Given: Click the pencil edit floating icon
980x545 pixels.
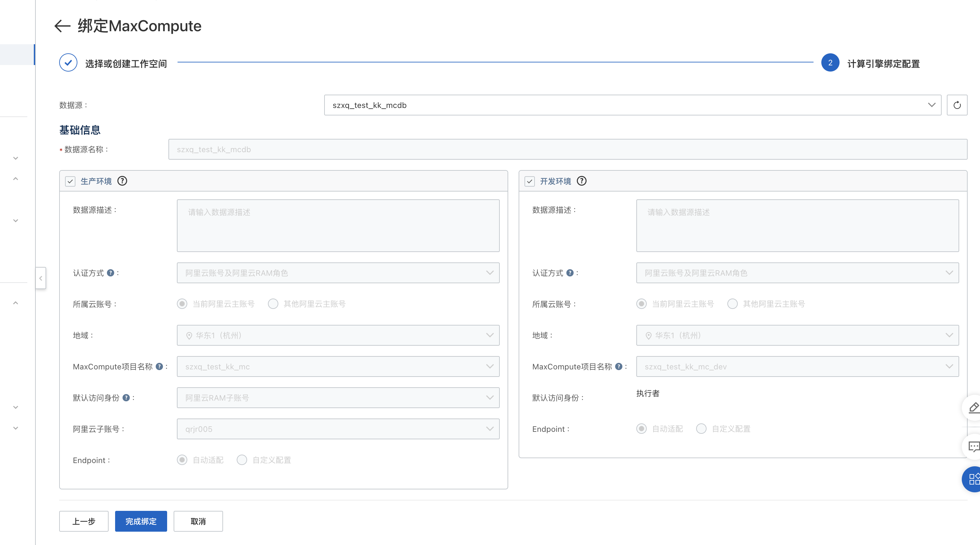Looking at the screenshot, I should tap(973, 407).
